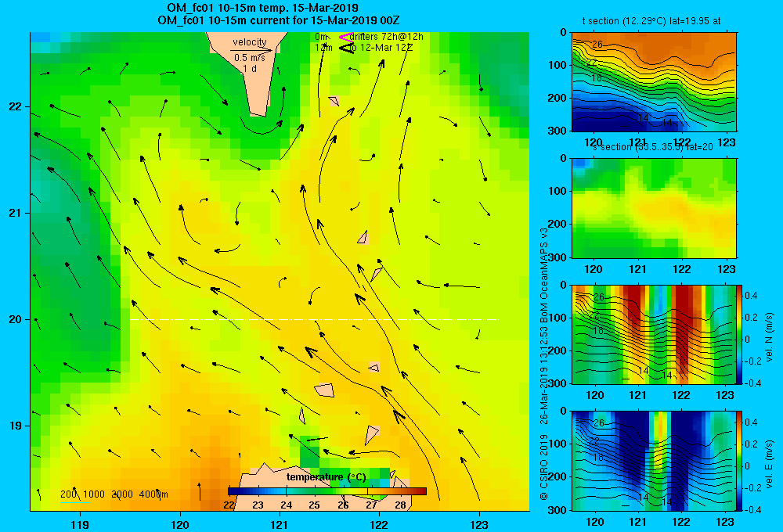Click depth label 300 on salinity section axis
The width and height of the screenshot is (783, 532).
[559, 257]
